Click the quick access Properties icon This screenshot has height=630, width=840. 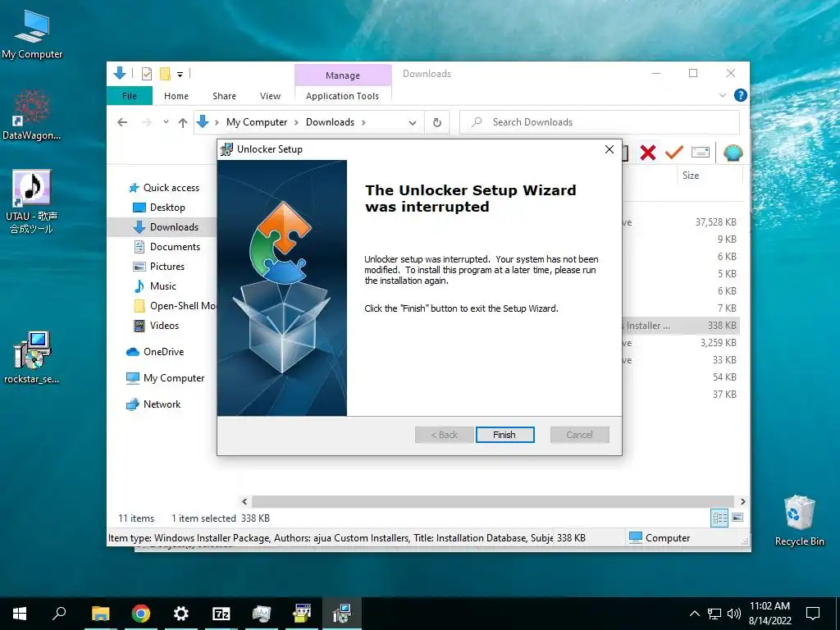[146, 74]
